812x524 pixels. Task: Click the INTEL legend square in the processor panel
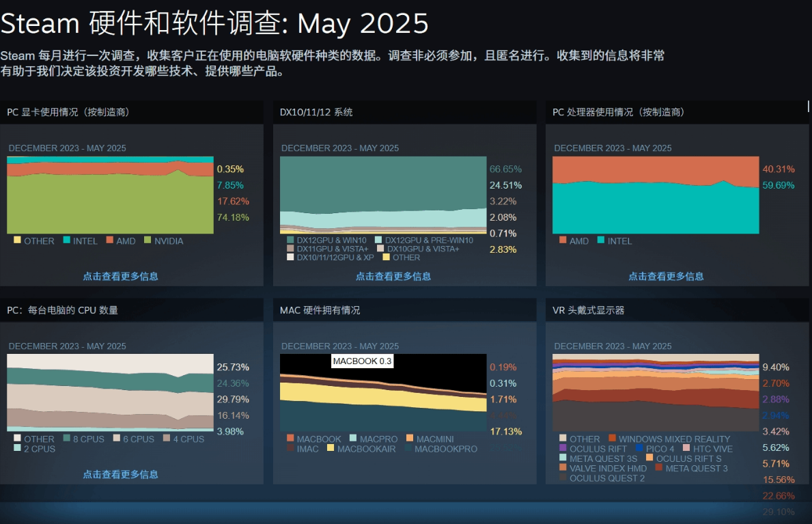pyautogui.click(x=601, y=240)
